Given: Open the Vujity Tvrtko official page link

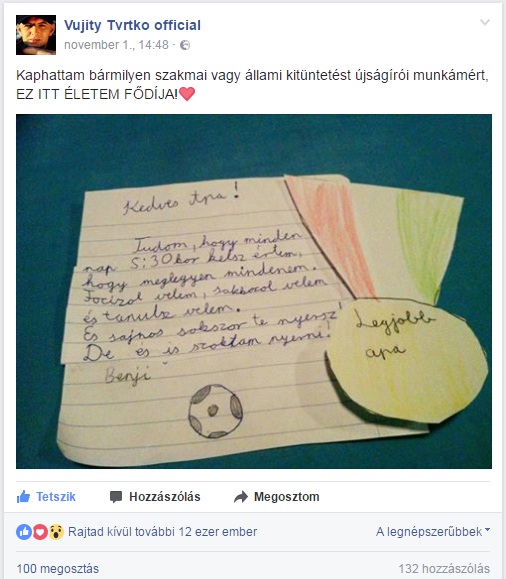Looking at the screenshot, I should tap(132, 25).
